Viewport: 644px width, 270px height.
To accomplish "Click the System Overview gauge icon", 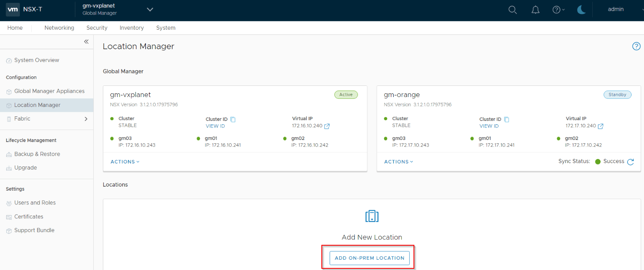I will point(9,61).
